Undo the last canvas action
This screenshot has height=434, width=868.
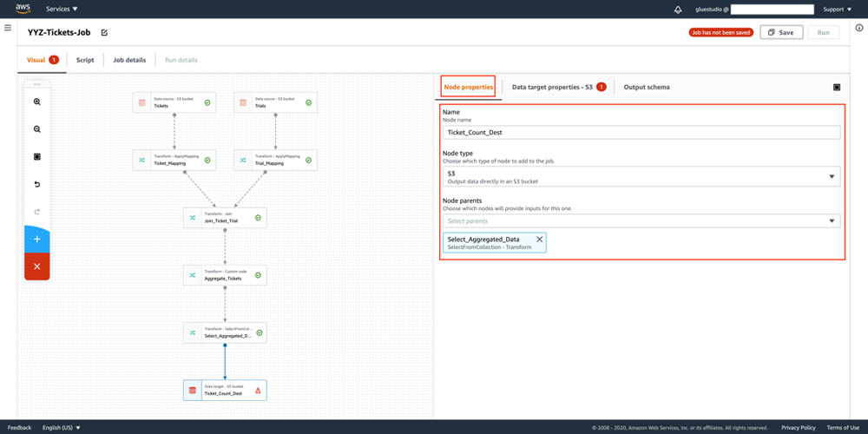(37, 184)
